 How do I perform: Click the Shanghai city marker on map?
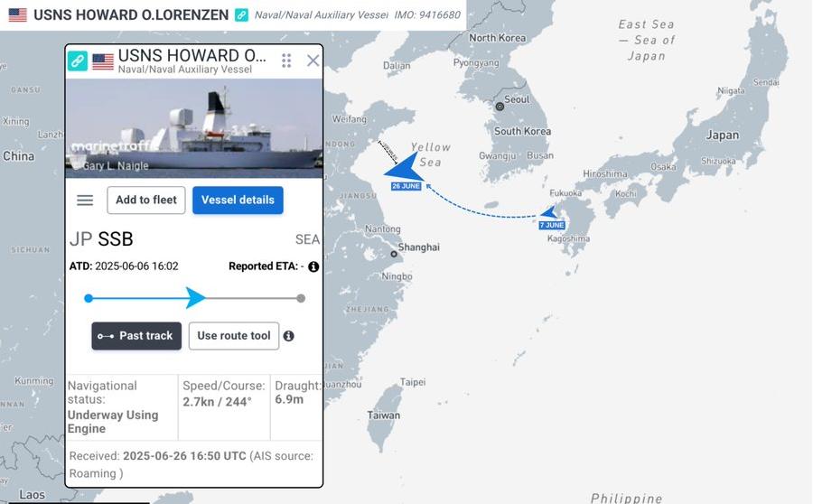[x=394, y=254]
